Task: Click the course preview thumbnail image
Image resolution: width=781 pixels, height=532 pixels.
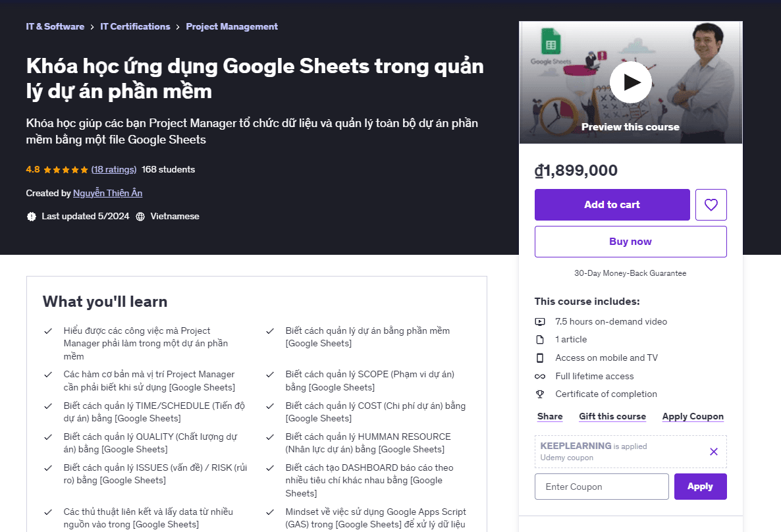Action: (631, 82)
